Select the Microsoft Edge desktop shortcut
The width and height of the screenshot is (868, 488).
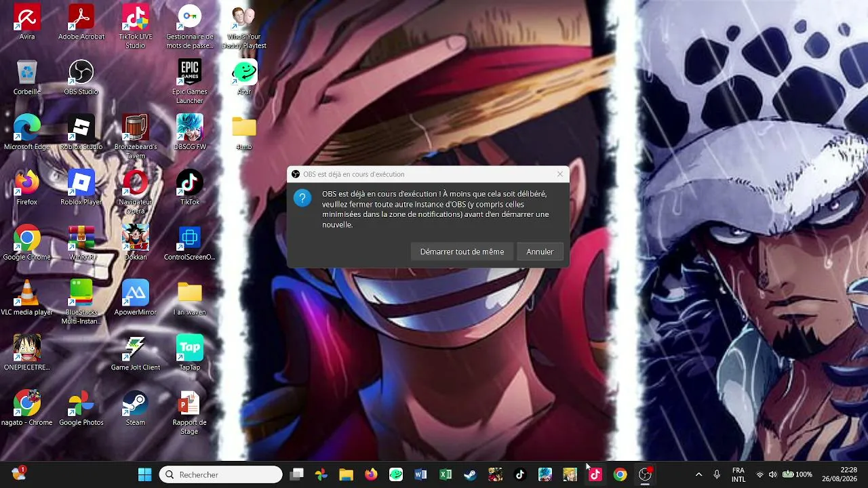(27, 132)
